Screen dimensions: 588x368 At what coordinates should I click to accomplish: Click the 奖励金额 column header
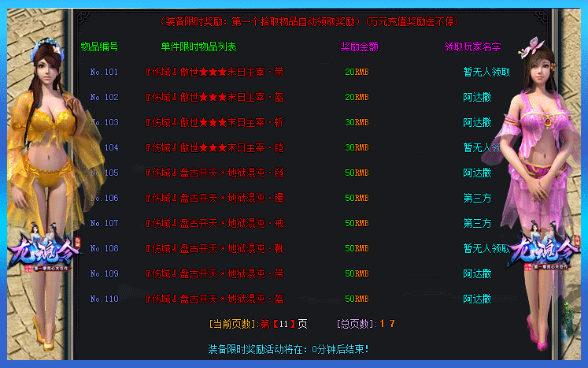359,47
